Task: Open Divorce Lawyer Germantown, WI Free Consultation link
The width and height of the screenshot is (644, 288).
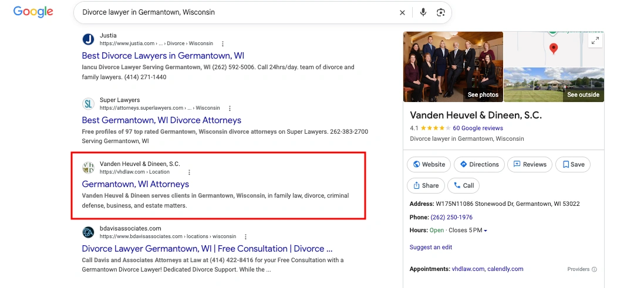Action: (207, 249)
